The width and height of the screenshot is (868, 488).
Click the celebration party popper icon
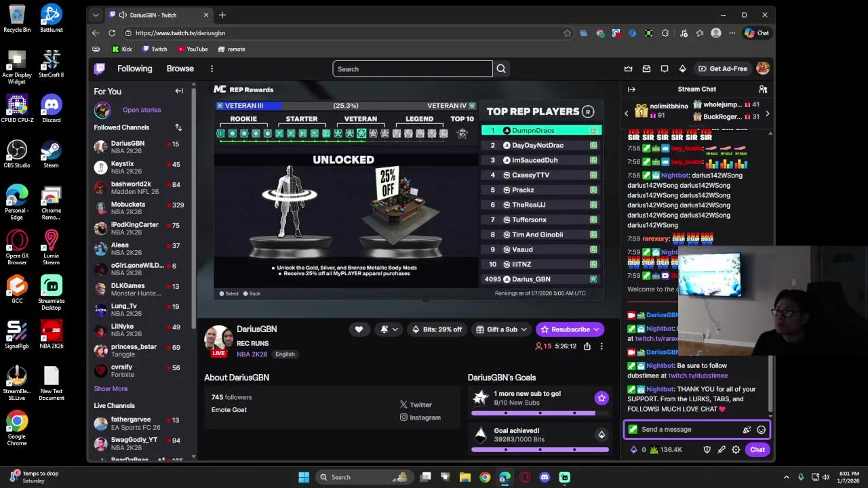(747, 430)
